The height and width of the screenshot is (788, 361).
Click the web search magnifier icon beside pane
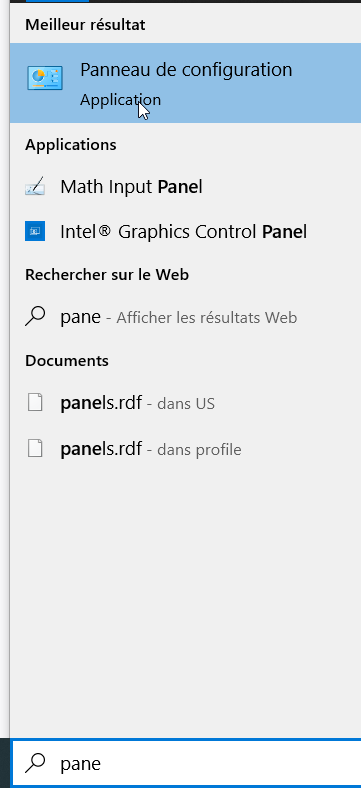(x=35, y=317)
